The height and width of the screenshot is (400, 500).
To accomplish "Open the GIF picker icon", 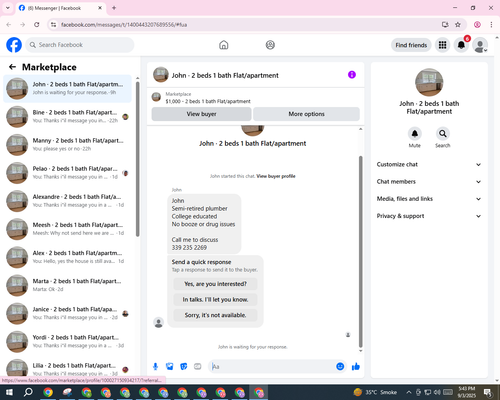I will pyautogui.click(x=198, y=367).
